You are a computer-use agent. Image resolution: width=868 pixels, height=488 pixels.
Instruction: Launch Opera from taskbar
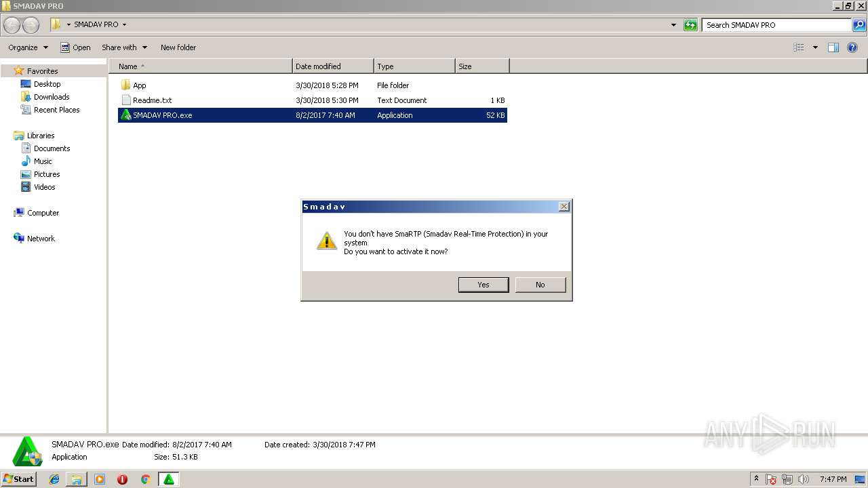click(x=122, y=479)
